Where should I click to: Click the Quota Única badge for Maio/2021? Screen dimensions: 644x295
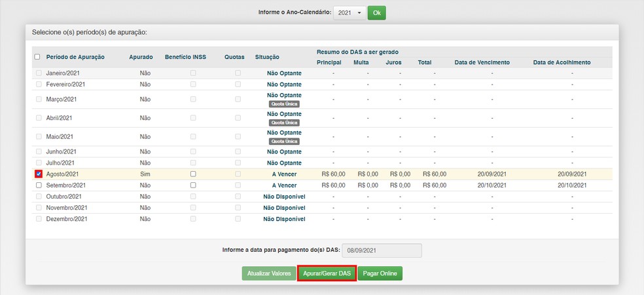(284, 141)
